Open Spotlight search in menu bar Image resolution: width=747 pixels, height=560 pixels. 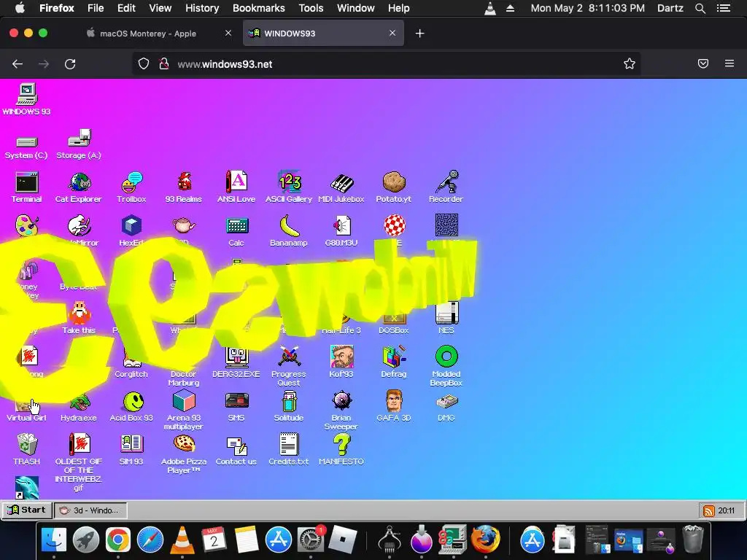pyautogui.click(x=700, y=8)
